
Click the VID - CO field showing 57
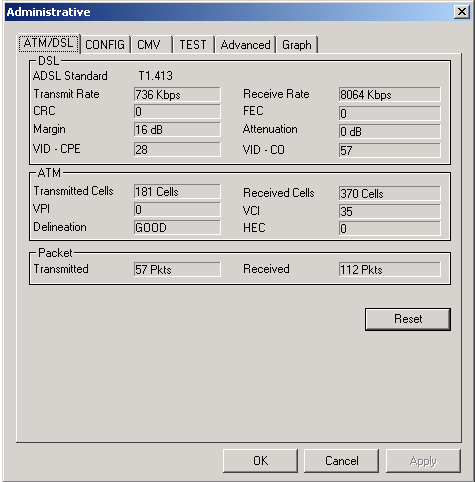pyautogui.click(x=389, y=150)
